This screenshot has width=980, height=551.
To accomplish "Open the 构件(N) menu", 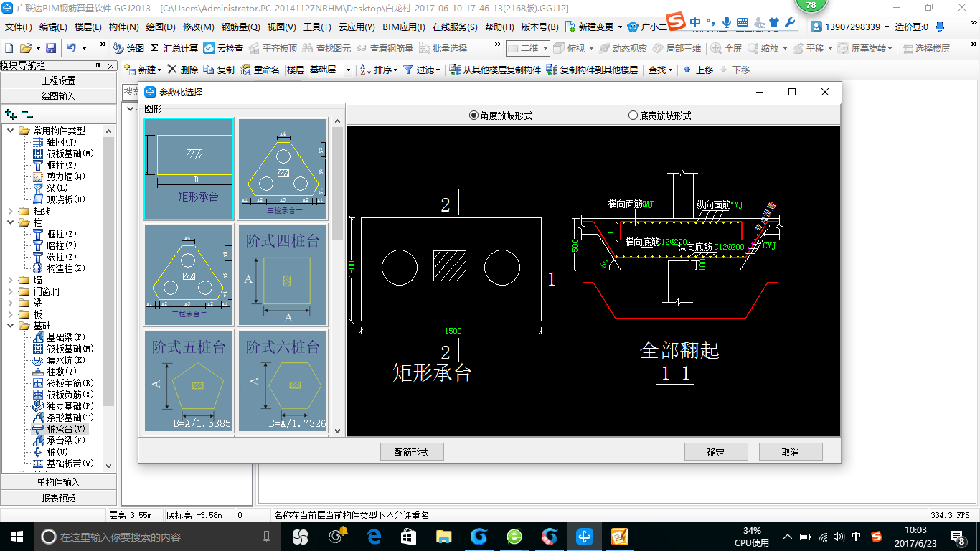I will click(124, 27).
